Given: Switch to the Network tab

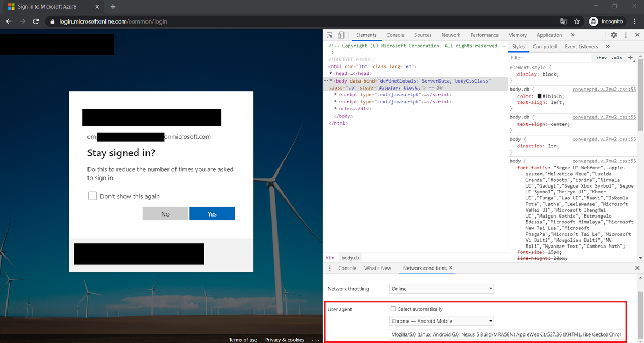Looking at the screenshot, I should [x=451, y=35].
